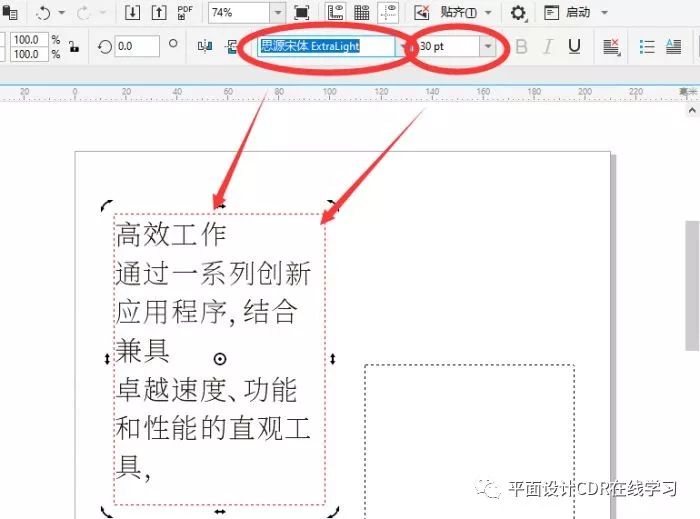Viewport: 700px width, 519px height.
Task: Click the top-middle handle of the text frame
Action: (220, 206)
